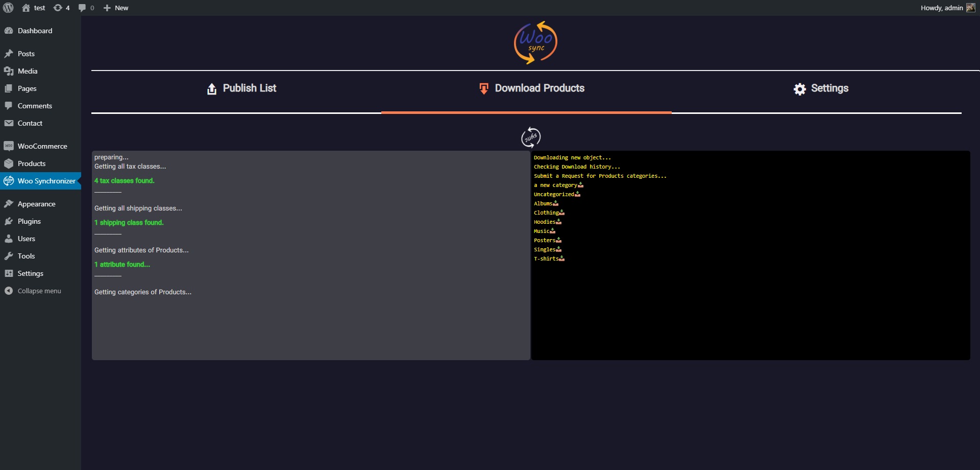Click the Collapse menu arrow icon

(x=9, y=291)
